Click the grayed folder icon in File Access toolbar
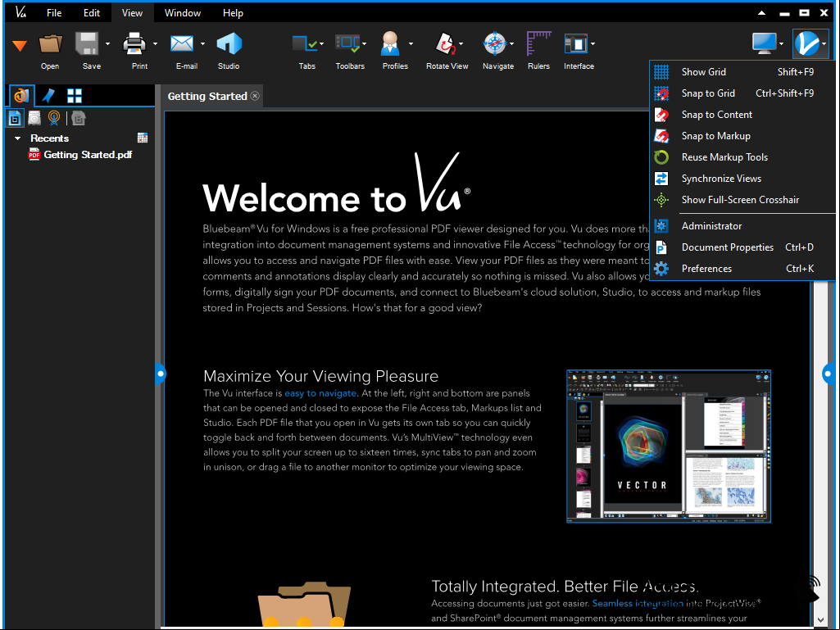Image resolution: width=840 pixels, height=630 pixels. tap(79, 118)
